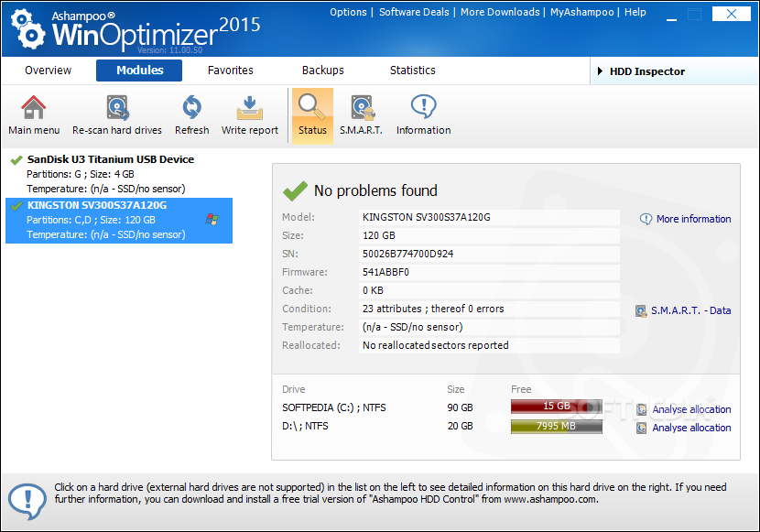Open the Favorites tab
Screen dimensions: 760x532
tap(230, 71)
